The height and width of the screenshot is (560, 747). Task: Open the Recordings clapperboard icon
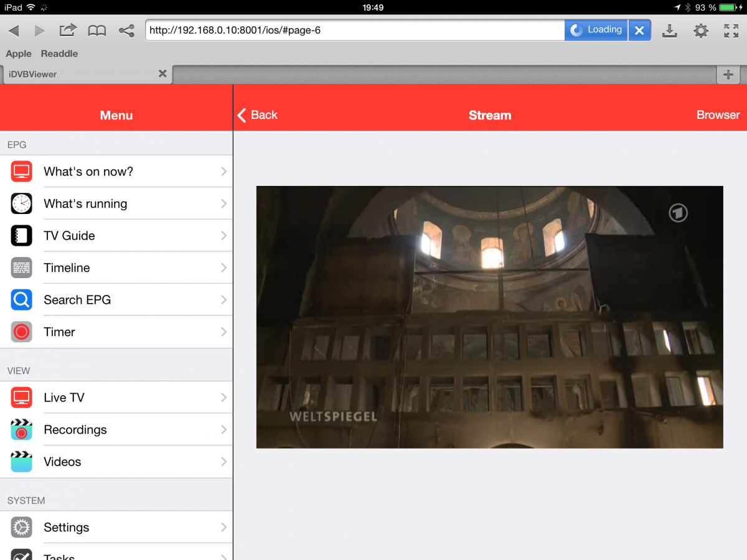(22, 429)
